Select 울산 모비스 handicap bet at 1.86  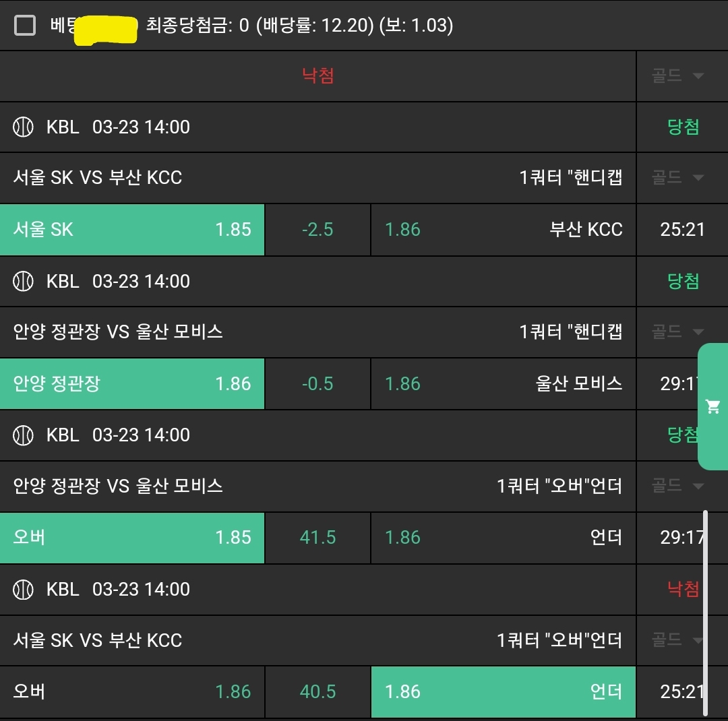[x=503, y=383]
